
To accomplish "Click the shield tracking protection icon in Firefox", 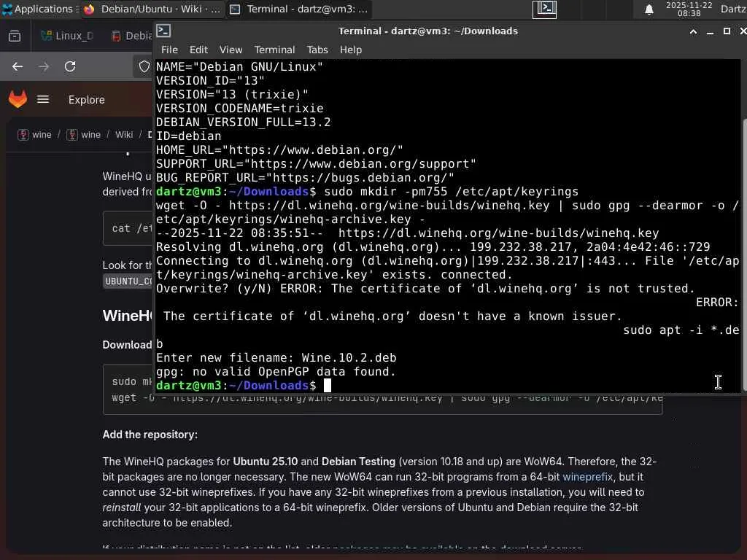I will click(x=144, y=66).
